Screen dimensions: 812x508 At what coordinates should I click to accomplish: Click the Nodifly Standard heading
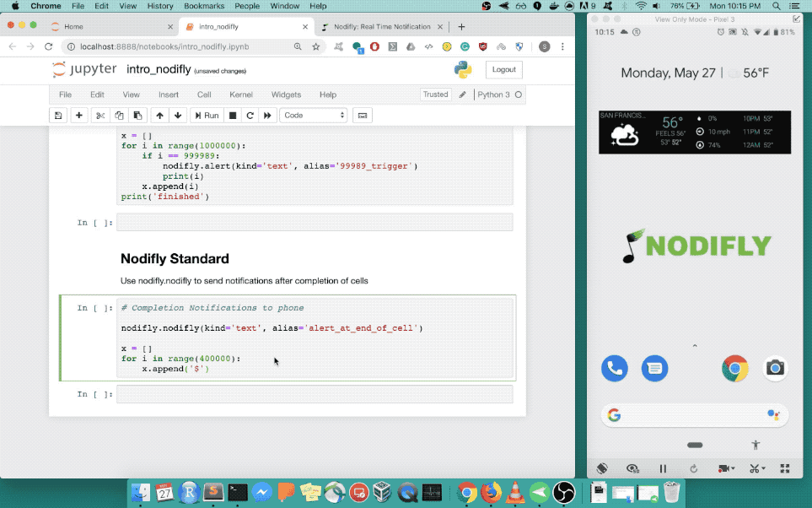pos(175,259)
